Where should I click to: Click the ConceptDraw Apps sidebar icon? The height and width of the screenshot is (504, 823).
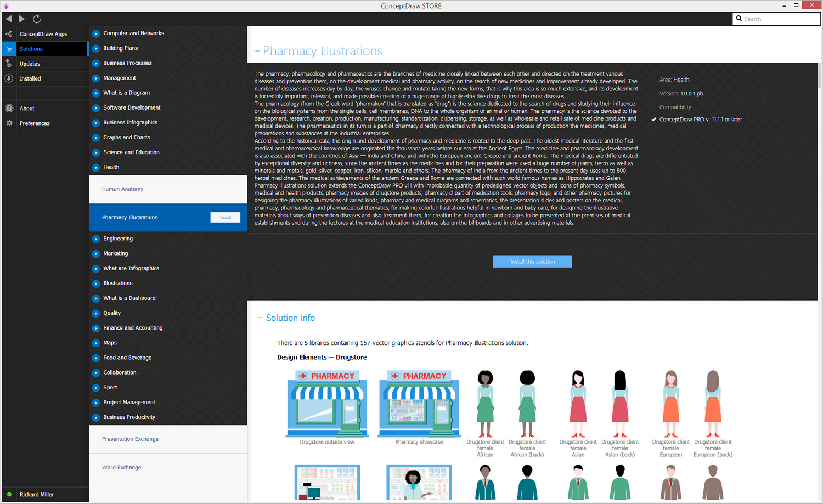click(9, 34)
